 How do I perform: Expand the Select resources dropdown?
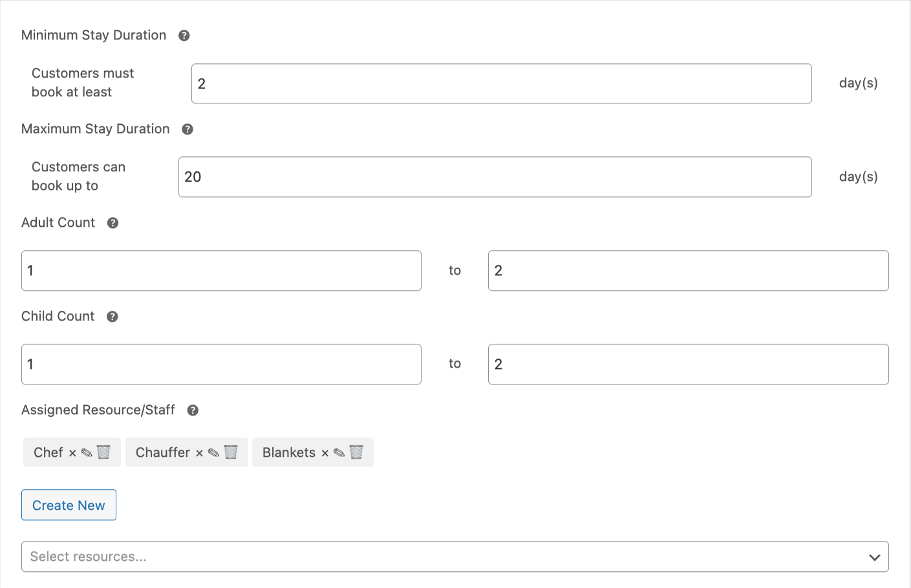coord(455,556)
